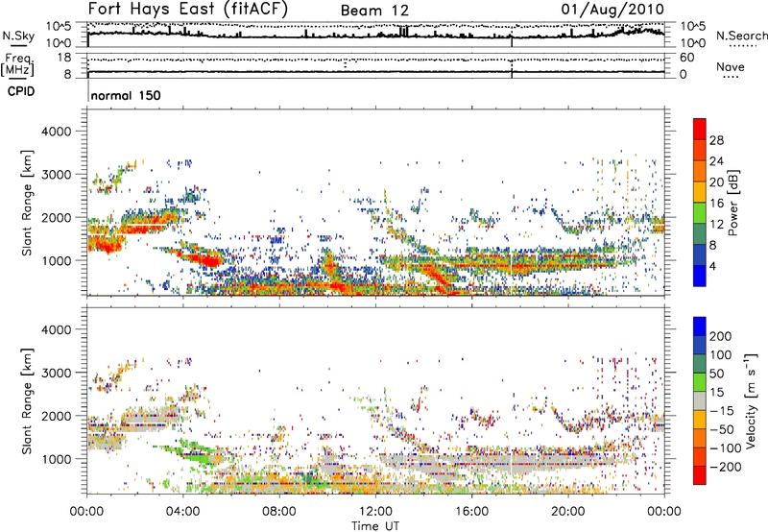The height and width of the screenshot is (532, 768).
Task: Click the power panel 'Slant Range [km]' label
Action: click(x=27, y=203)
